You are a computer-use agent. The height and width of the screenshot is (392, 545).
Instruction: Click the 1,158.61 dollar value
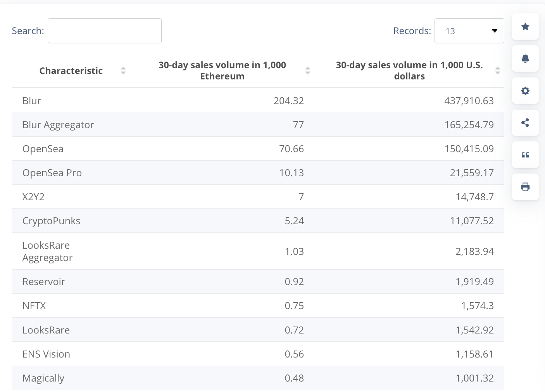tap(474, 354)
